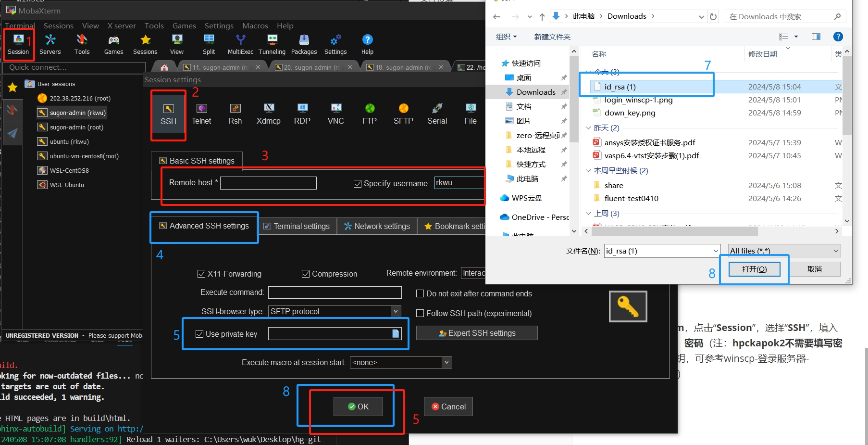
Task: Open the Terminal menu
Action: (20, 25)
